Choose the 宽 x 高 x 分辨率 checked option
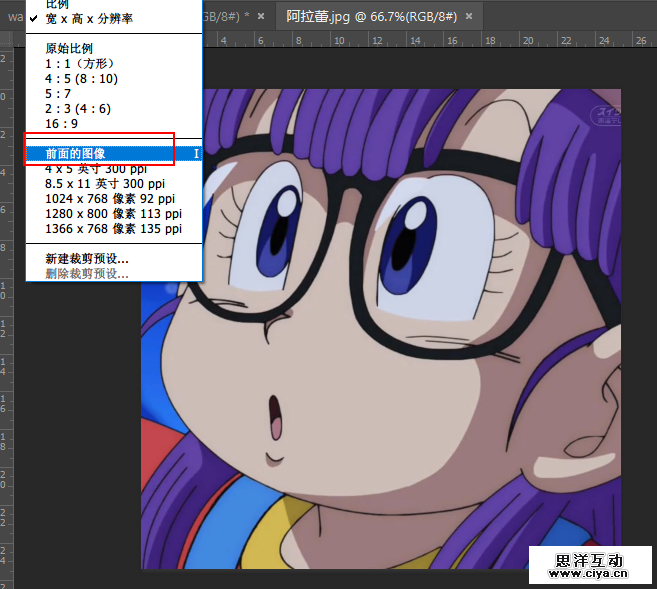The height and width of the screenshot is (589, 657). point(88,19)
